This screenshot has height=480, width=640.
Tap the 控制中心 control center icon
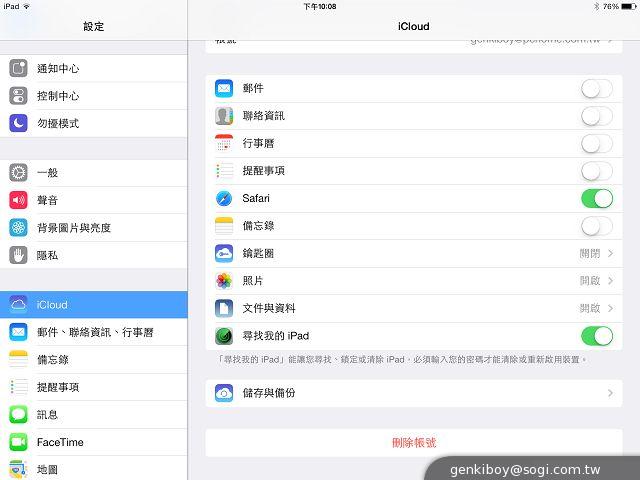pyautogui.click(x=18, y=96)
